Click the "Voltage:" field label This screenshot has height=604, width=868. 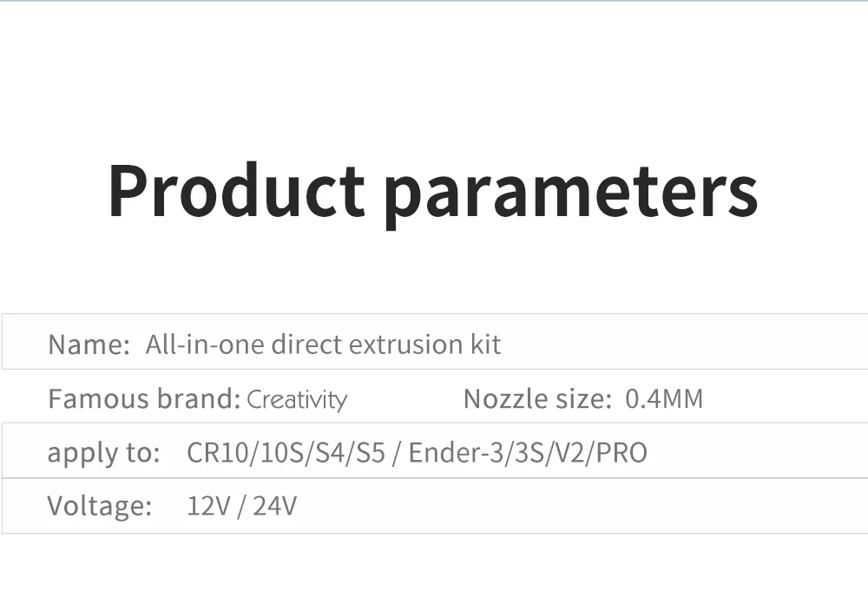click(x=100, y=505)
